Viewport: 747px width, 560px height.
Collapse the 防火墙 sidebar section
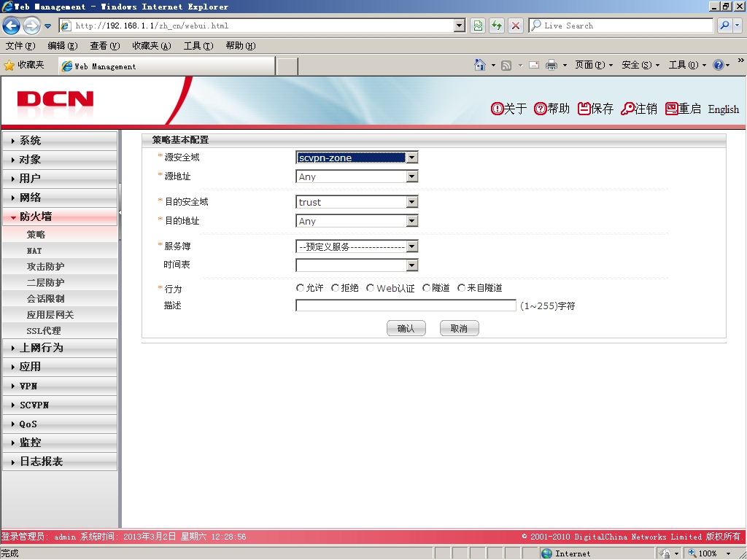click(60, 217)
